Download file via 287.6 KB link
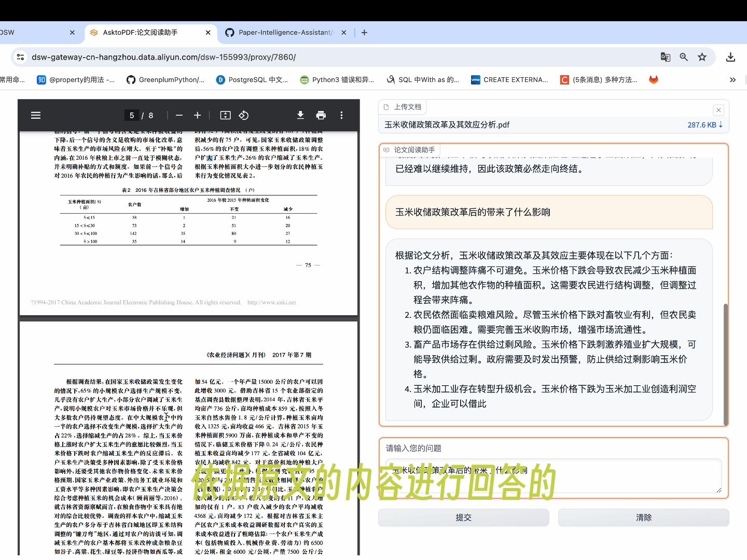Screen dimensions: 747x560 [705, 125]
